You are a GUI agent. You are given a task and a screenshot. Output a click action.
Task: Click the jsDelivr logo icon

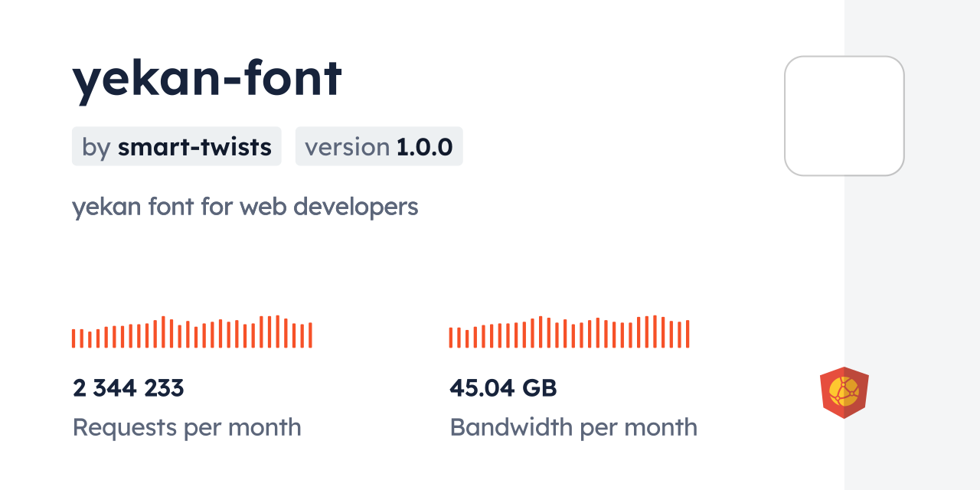click(x=844, y=393)
